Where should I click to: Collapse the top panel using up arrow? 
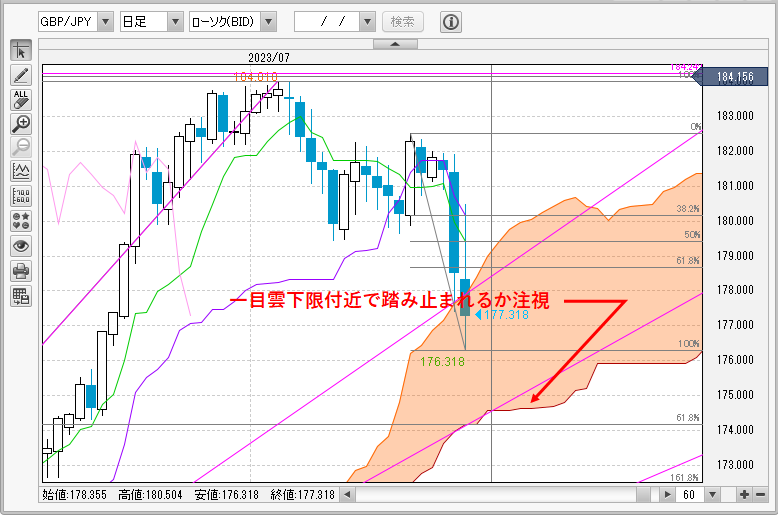(395, 44)
